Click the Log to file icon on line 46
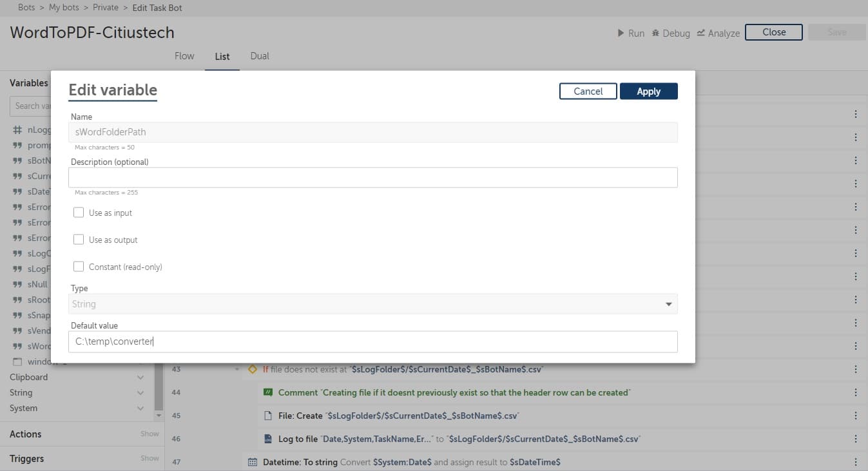 268,439
